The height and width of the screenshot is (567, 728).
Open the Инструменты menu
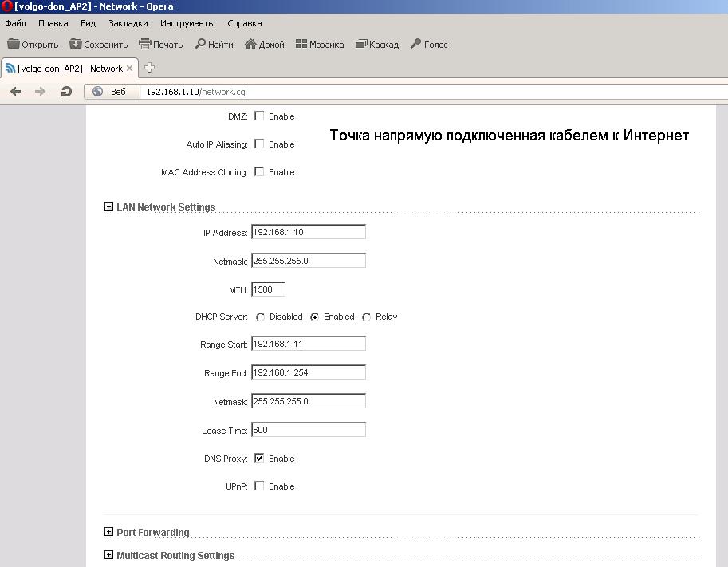tap(187, 23)
